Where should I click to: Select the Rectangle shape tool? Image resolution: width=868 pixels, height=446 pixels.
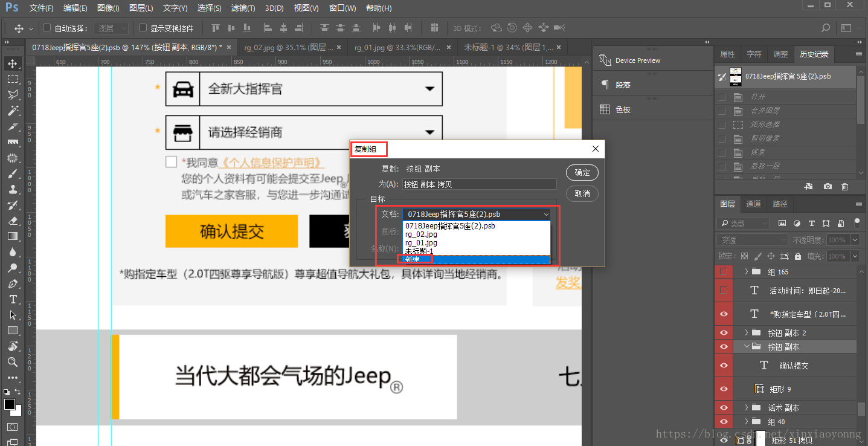[13, 331]
